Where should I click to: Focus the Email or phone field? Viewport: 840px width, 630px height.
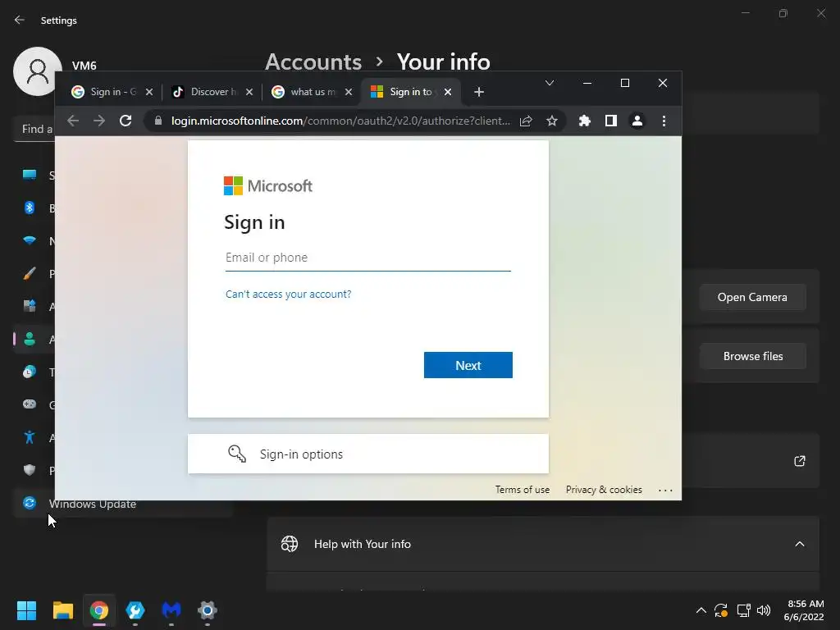368,258
